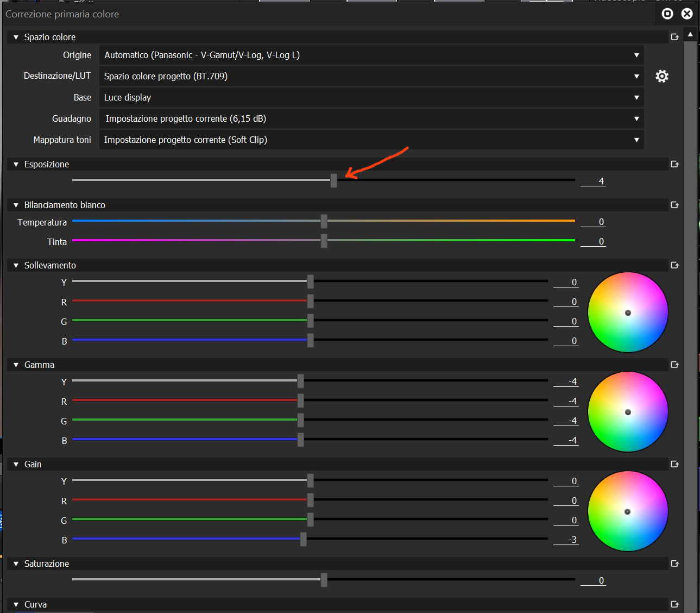Open the Destinazione/LUT dropdown
The height and width of the screenshot is (613, 700).
[371, 76]
